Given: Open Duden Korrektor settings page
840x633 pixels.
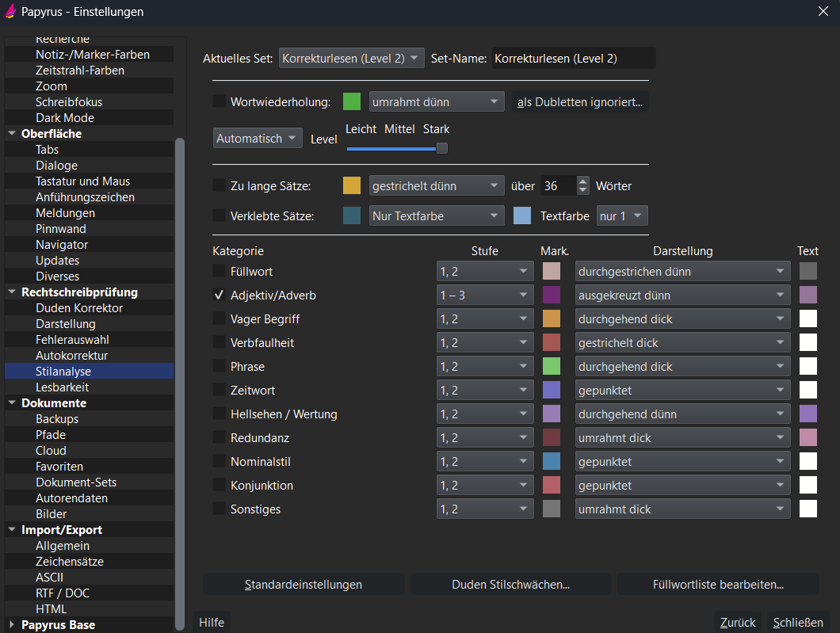Looking at the screenshot, I should (x=79, y=308).
